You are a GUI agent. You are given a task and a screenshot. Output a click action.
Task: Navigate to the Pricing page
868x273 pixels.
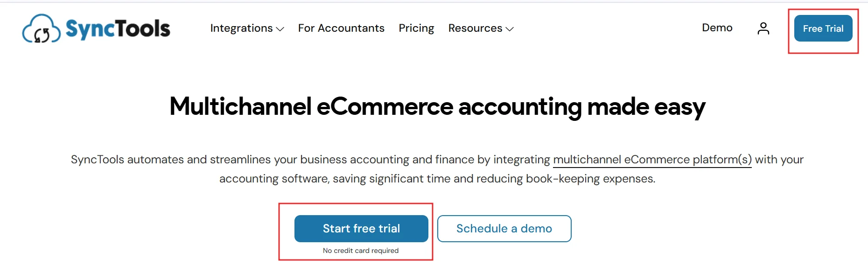point(416,28)
